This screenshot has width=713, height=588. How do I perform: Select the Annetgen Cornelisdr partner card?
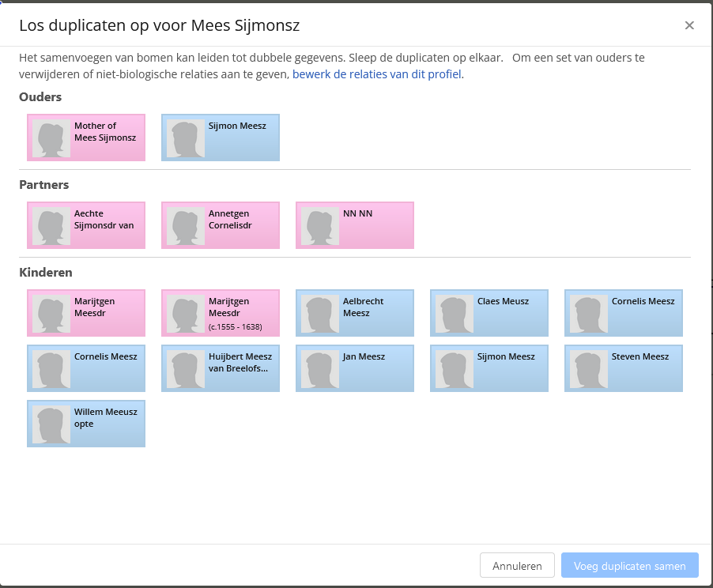220,225
